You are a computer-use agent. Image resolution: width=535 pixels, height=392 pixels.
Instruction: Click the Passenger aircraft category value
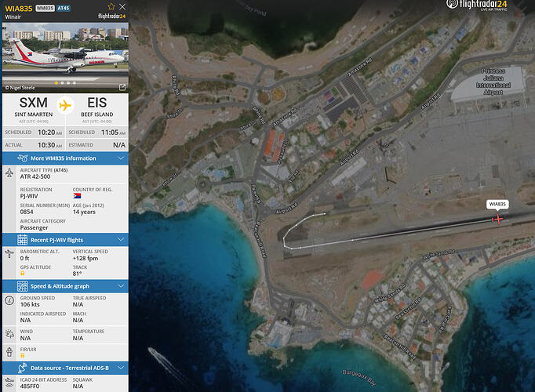tap(34, 227)
